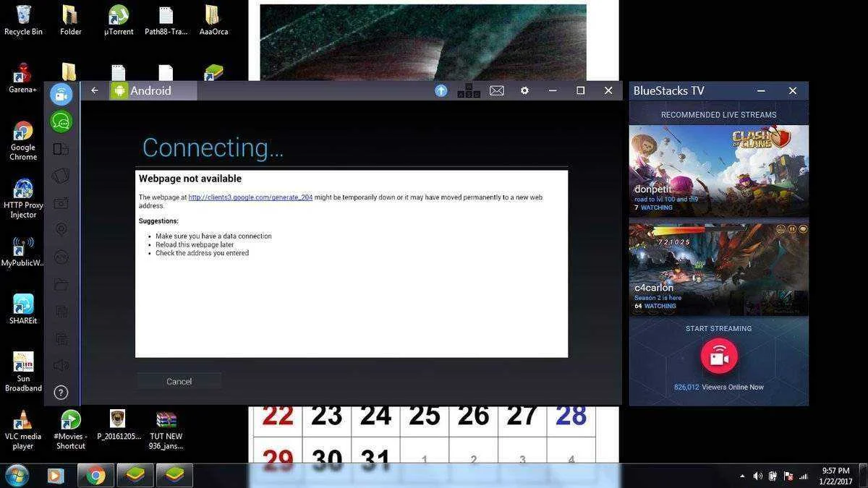Click 'Reload this webpage later' suggestion text
Image resolution: width=868 pixels, height=488 pixels.
coord(195,244)
